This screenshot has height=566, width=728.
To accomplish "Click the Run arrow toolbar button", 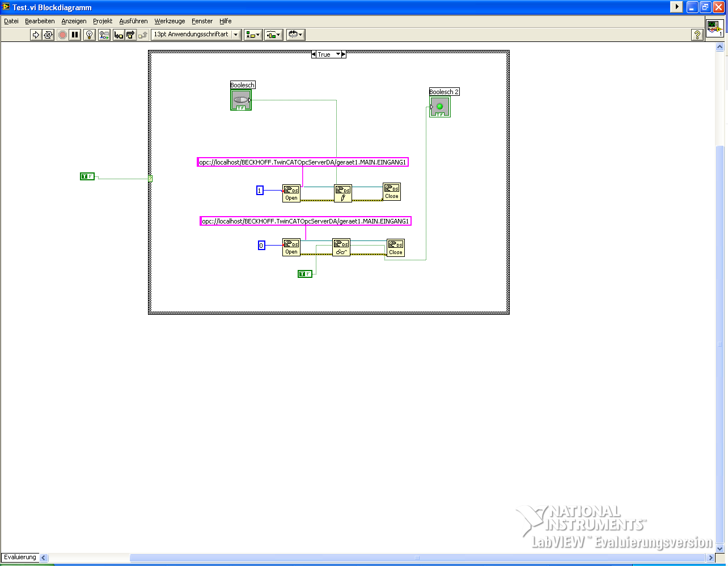I will pyautogui.click(x=36, y=35).
